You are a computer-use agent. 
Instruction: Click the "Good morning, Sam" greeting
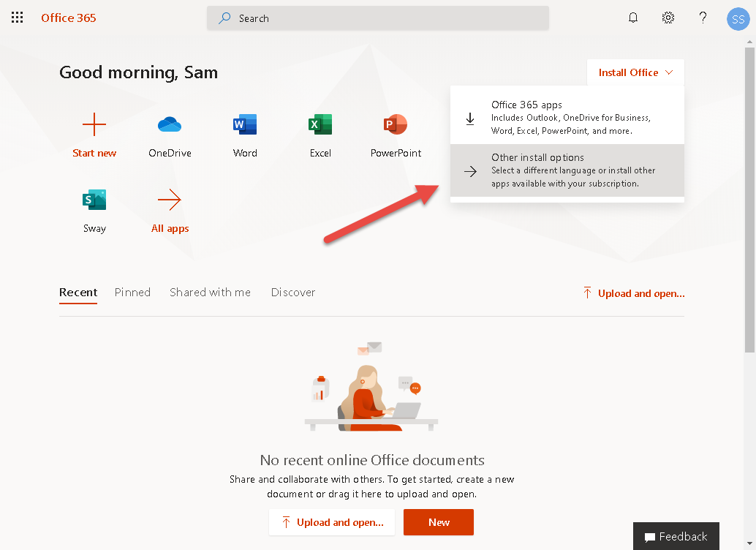click(x=138, y=72)
